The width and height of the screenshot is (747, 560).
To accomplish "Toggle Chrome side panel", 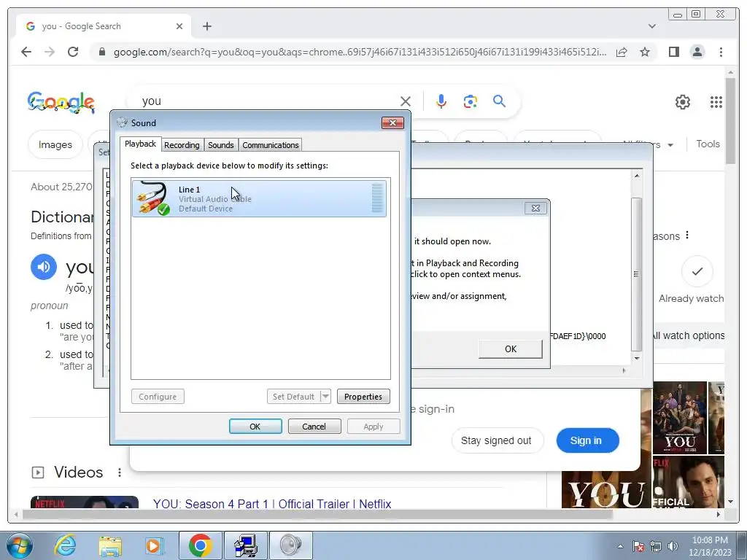I will tap(673, 52).
